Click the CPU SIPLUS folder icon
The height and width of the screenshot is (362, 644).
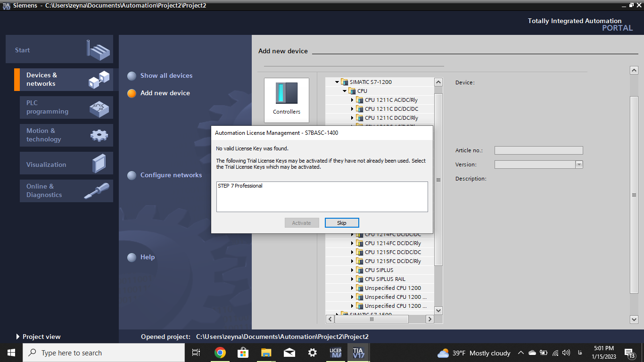[x=360, y=270]
